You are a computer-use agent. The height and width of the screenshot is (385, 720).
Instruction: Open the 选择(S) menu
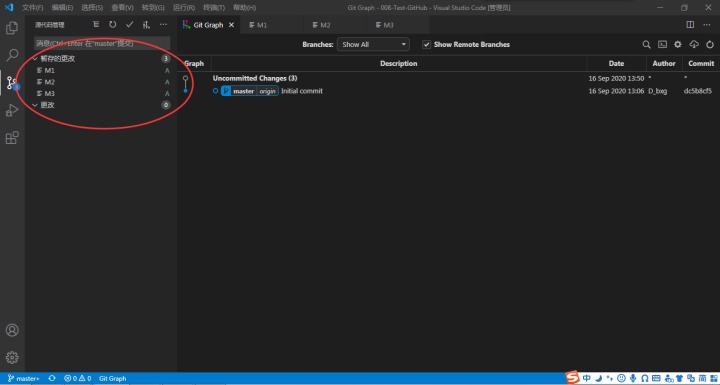(92, 8)
